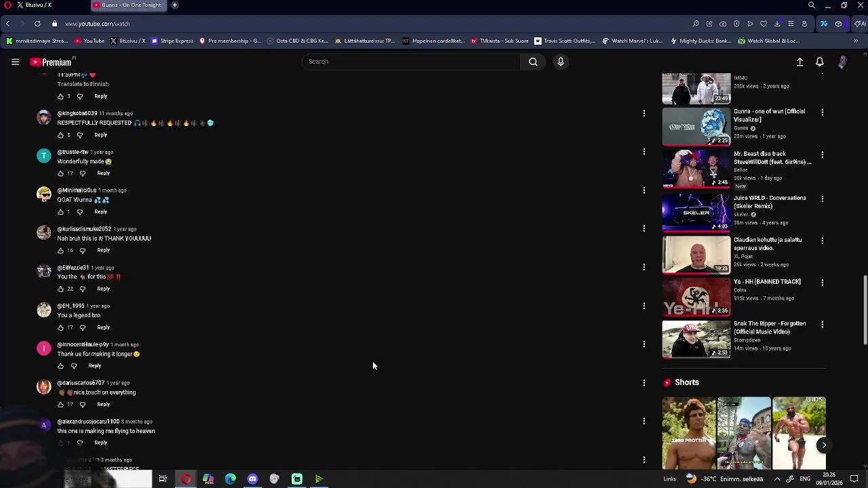
Task: Like the comment by @kingkobe6039
Action: tap(60, 135)
